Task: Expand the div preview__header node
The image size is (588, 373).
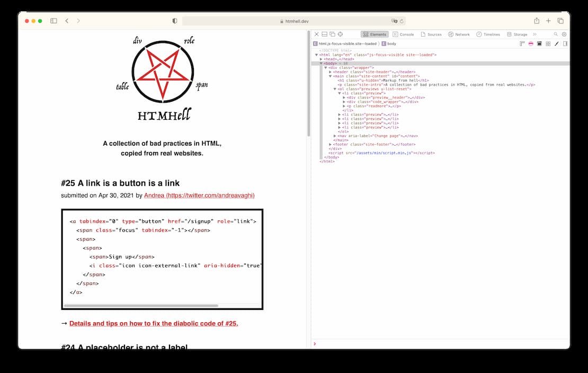Action: tap(344, 97)
